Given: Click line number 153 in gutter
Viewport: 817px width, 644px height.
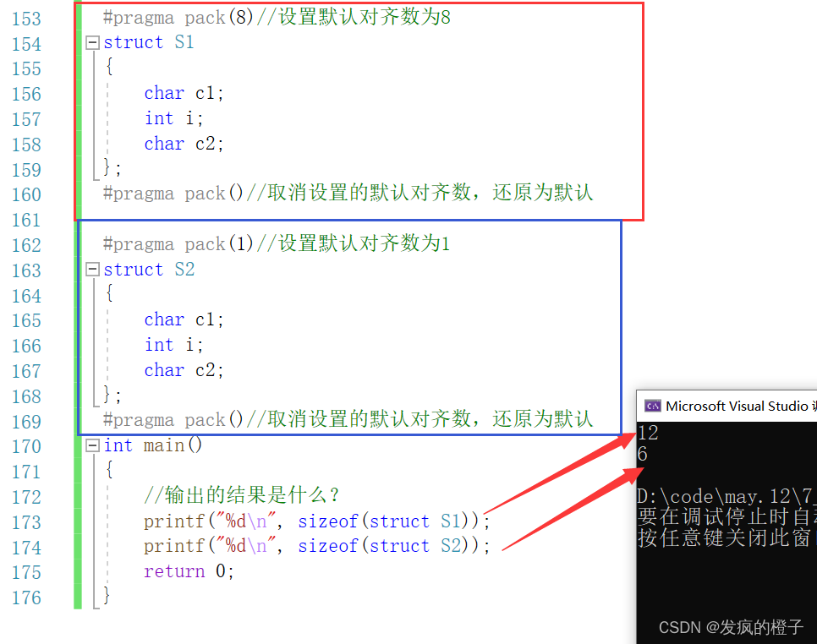Looking at the screenshot, I should pyautogui.click(x=26, y=19).
